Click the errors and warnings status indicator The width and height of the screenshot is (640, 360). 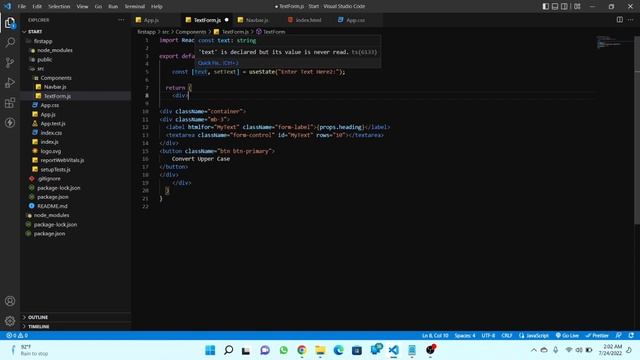click(17, 336)
